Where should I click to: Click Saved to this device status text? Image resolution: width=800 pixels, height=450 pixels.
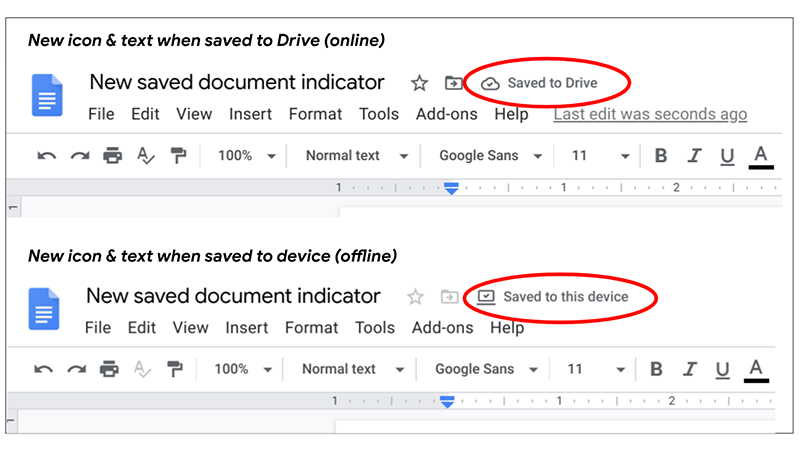pyautogui.click(x=566, y=297)
